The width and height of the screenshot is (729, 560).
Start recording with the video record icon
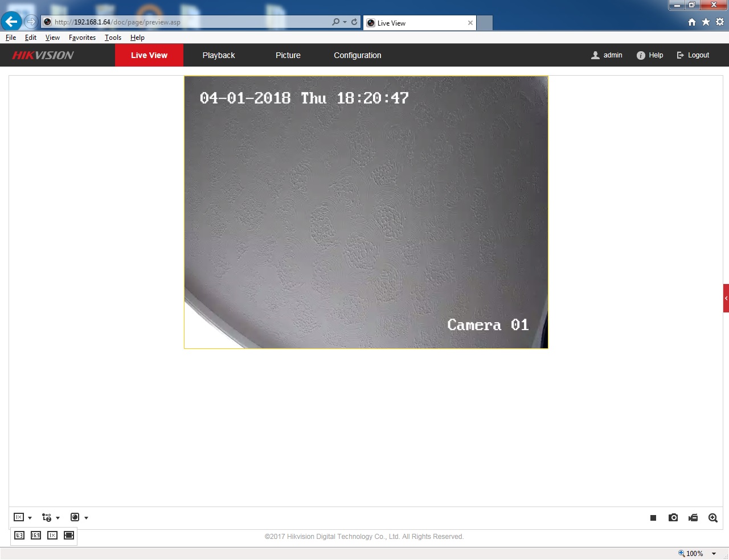(x=693, y=518)
